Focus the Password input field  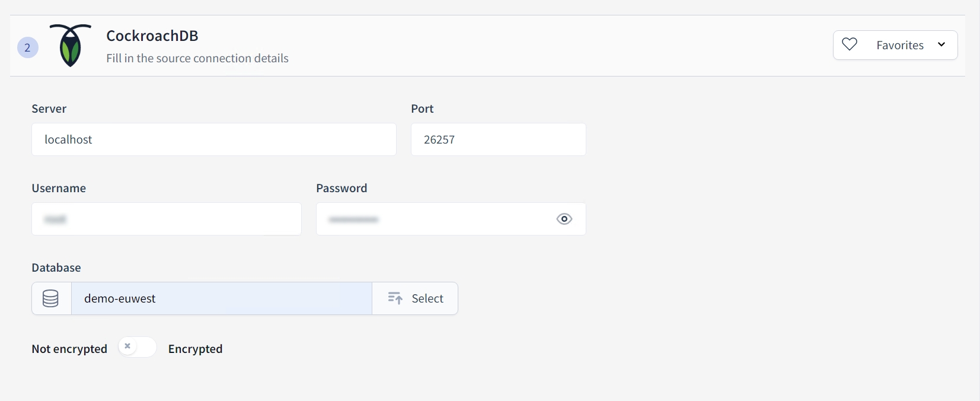[433, 219]
